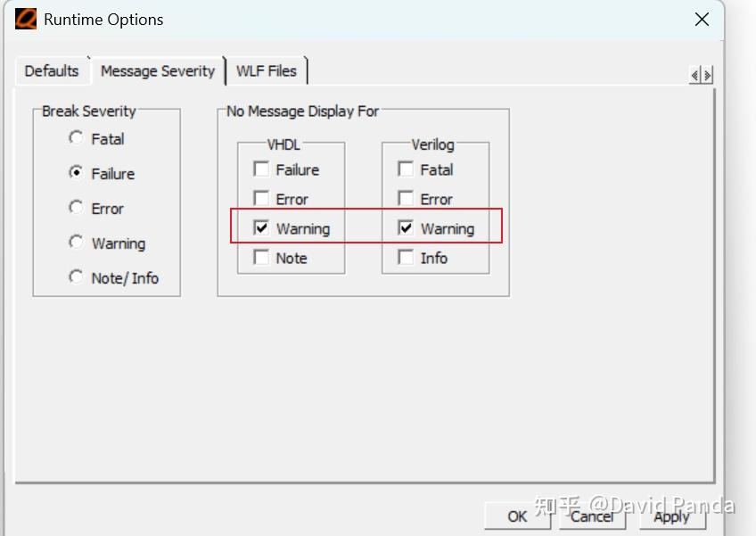The width and height of the screenshot is (756, 536).
Task: Click the Runtime Options title bar icon
Action: 26,20
